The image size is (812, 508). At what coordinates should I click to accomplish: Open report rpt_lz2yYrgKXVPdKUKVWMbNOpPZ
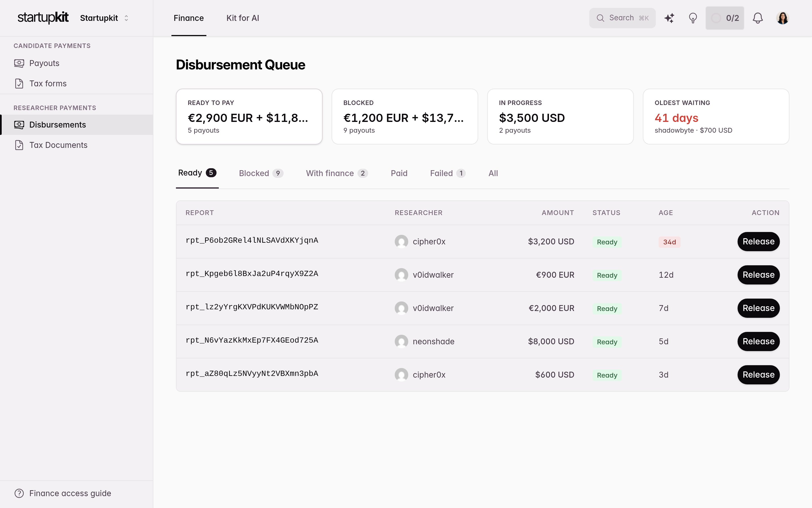[252, 307]
